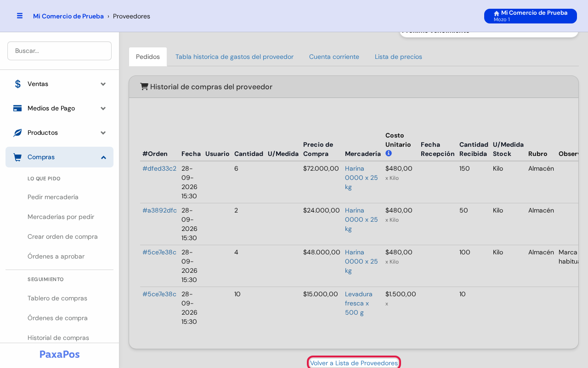588x368 pixels.
Task: Click Volver a Lista de Proveedores link
Action: tap(354, 363)
